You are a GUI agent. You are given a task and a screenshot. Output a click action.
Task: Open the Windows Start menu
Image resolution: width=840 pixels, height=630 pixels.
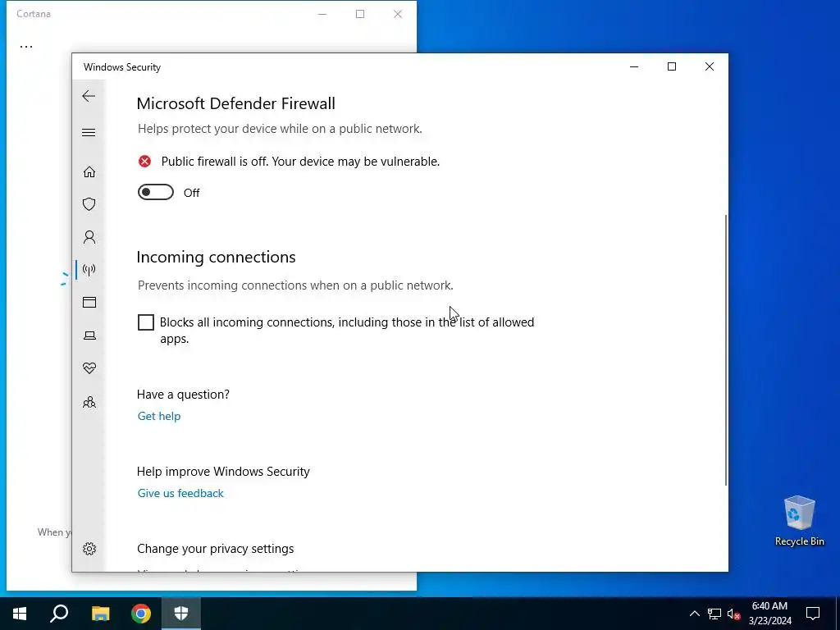[20, 614]
